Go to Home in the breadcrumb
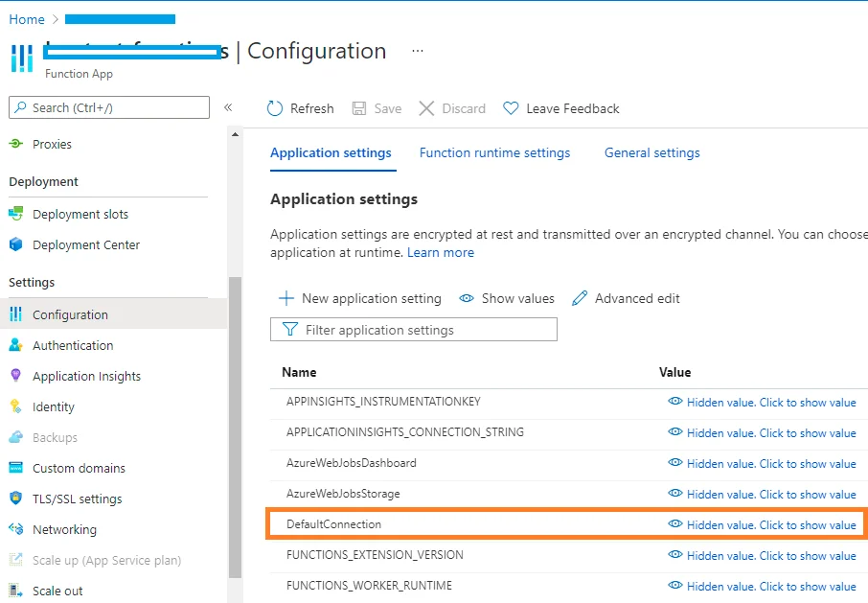Image resolution: width=868 pixels, height=603 pixels. 27,19
